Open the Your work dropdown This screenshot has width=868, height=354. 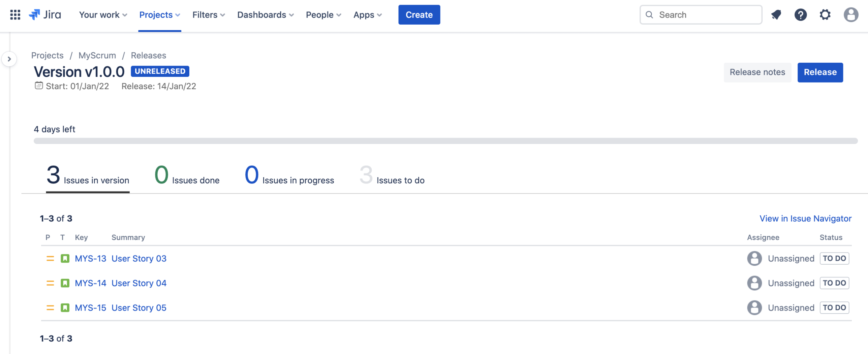(x=103, y=15)
